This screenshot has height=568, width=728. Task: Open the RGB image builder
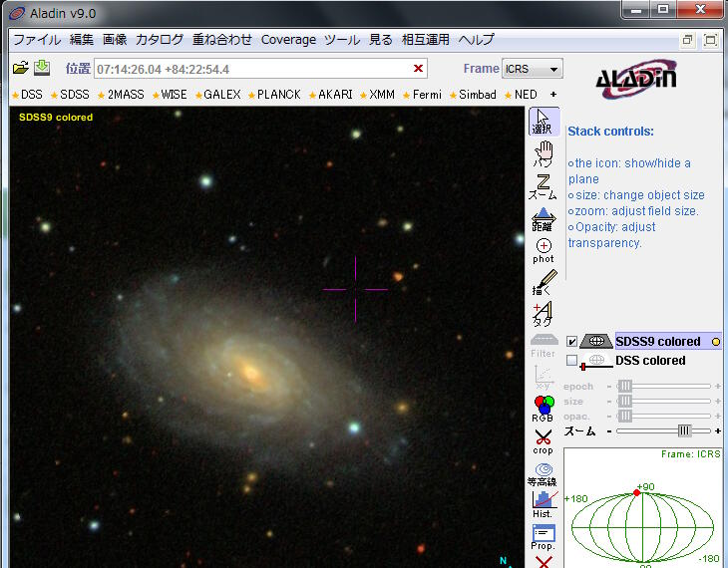(544, 409)
